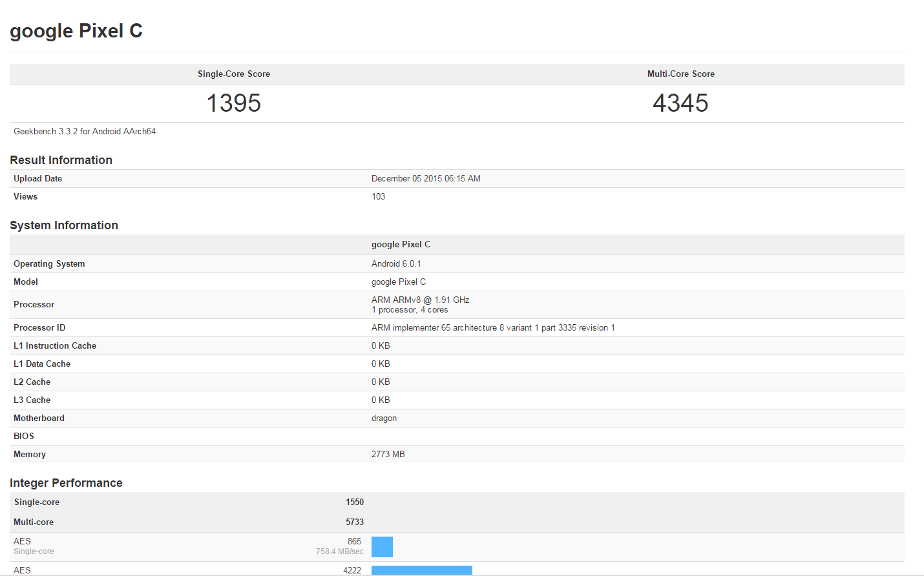Select the Views label
The width and height of the screenshot is (924, 576).
pos(26,197)
